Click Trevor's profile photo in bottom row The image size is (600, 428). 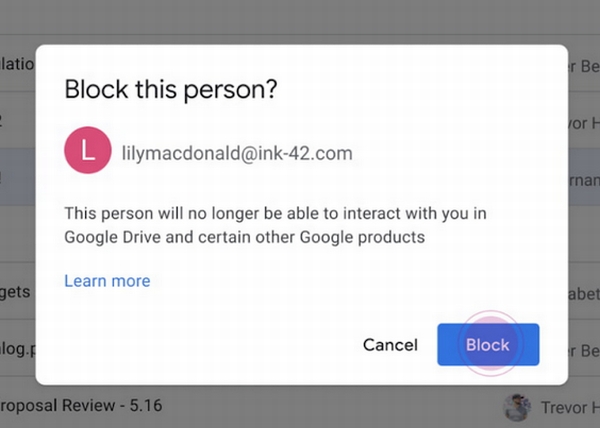click(x=517, y=406)
